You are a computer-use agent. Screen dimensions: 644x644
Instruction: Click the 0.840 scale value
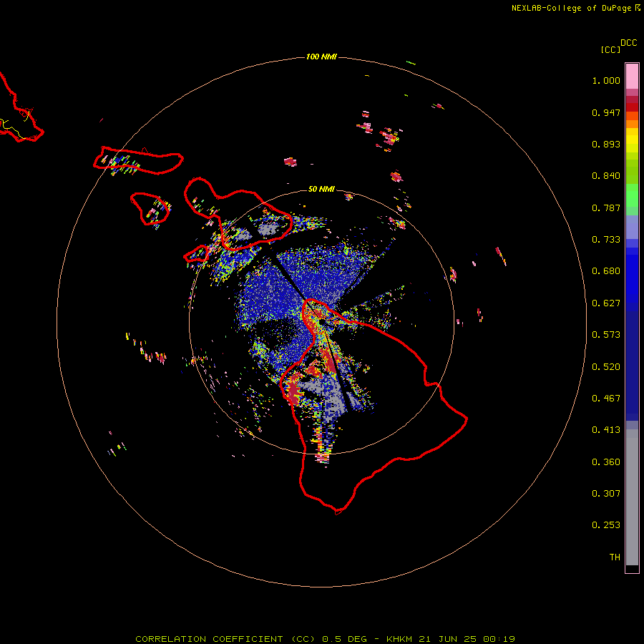(x=606, y=176)
